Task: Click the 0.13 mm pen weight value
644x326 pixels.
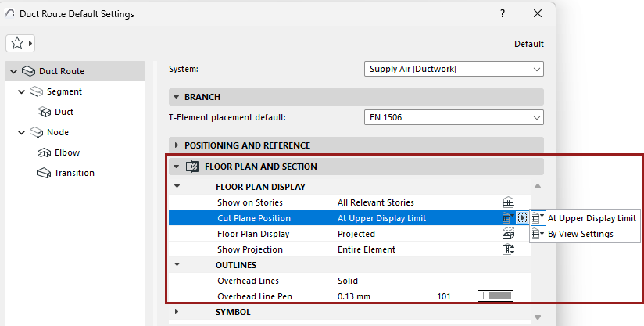Action: click(x=353, y=296)
